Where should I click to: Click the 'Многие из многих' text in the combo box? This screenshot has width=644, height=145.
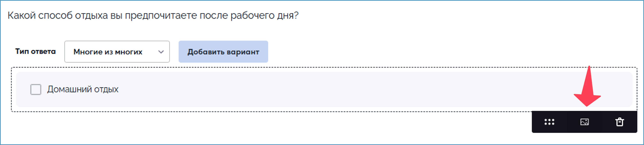coord(108,52)
